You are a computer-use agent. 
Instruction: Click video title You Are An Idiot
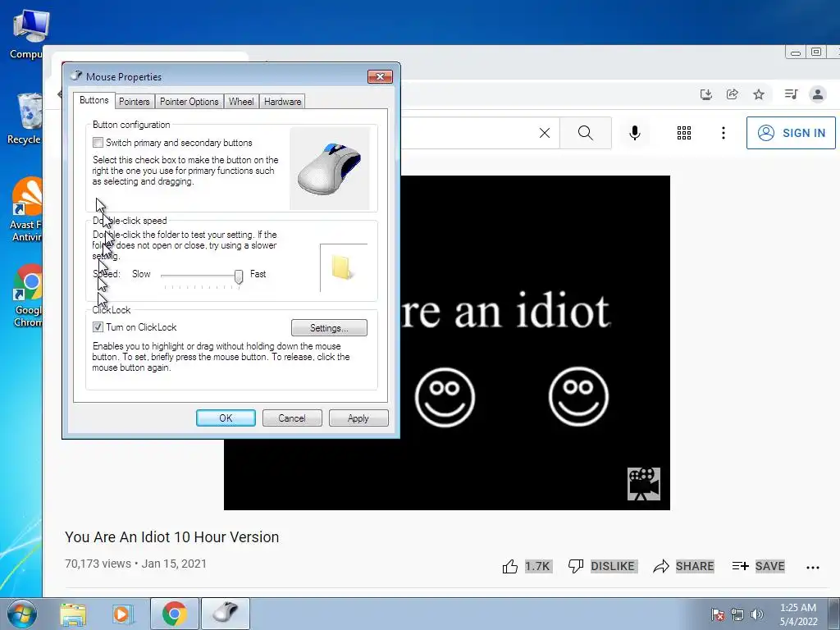[x=172, y=536]
